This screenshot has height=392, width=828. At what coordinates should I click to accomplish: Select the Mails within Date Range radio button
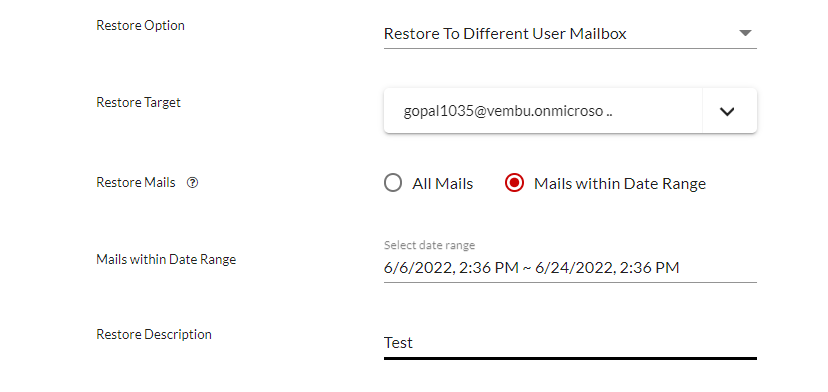tap(514, 183)
